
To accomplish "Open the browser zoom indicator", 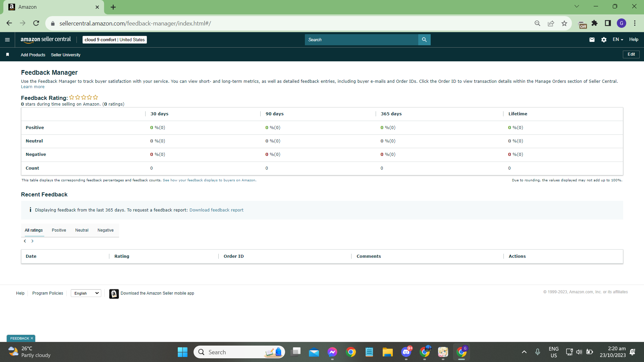I will point(537,23).
